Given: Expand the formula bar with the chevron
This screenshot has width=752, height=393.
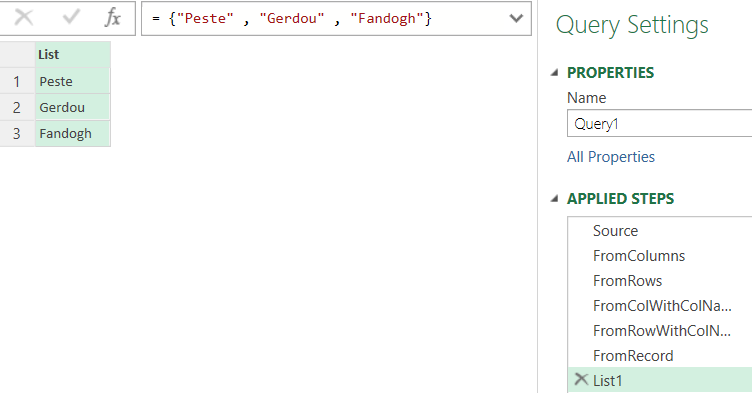Looking at the screenshot, I should (x=516, y=18).
